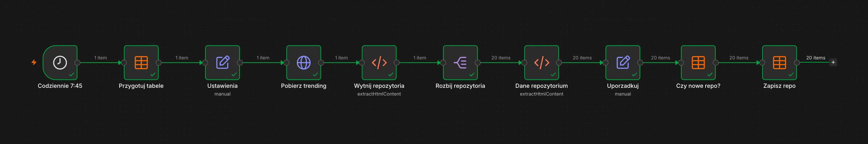The image size is (868, 144).
Task: Click the 20 items label after Uporzadkuj
Action: [x=660, y=58]
